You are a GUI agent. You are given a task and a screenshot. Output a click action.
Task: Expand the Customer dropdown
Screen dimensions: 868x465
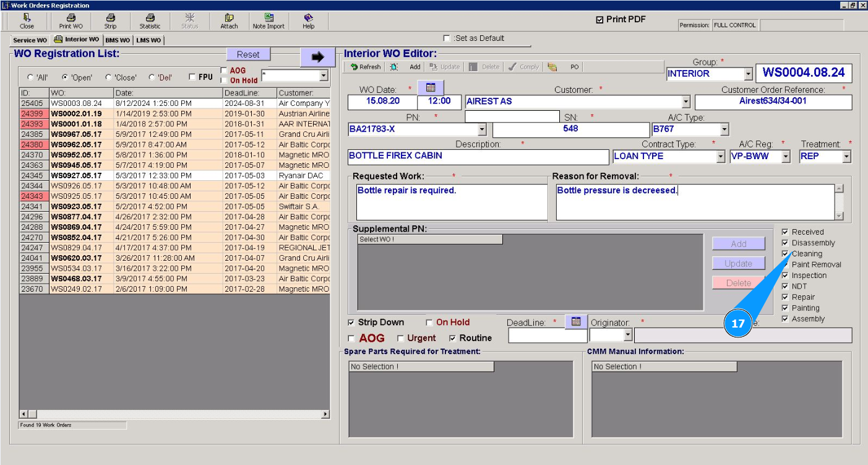point(685,102)
